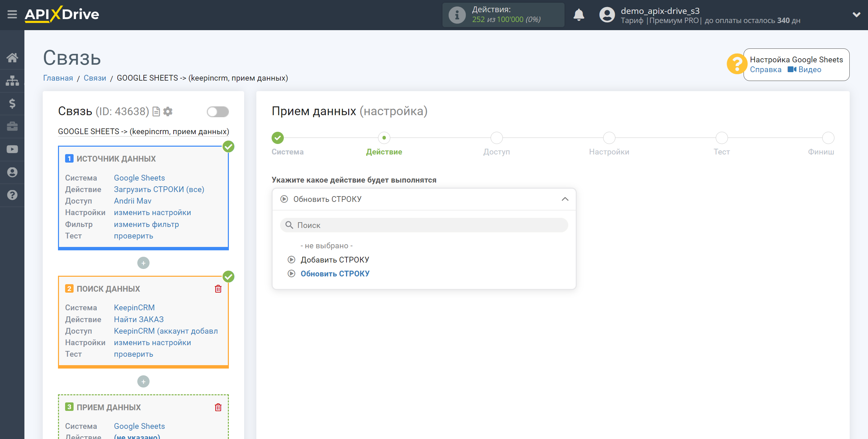The width and height of the screenshot is (868, 439).
Task: Go to Настройки step
Action: tap(609, 138)
